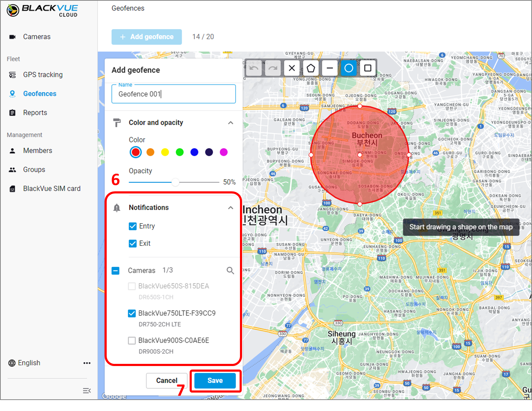Collapse the Notifications section
Screen dimensions: 532x411
coord(231,208)
